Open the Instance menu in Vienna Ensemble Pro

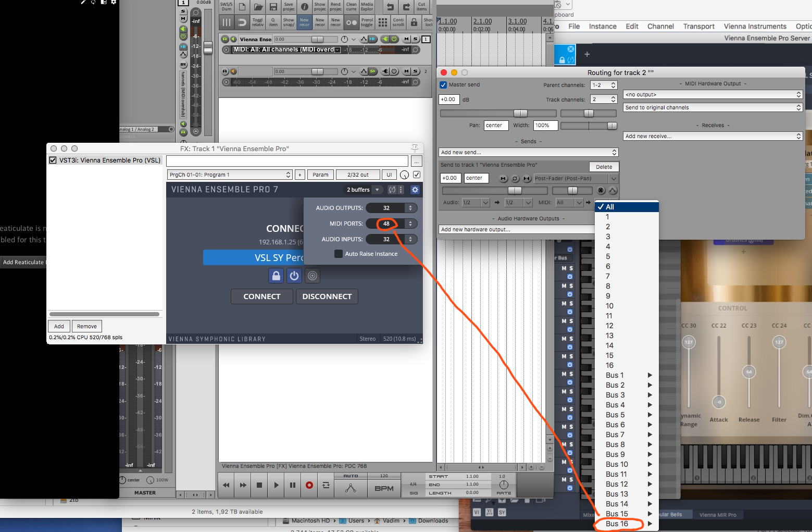(603, 26)
